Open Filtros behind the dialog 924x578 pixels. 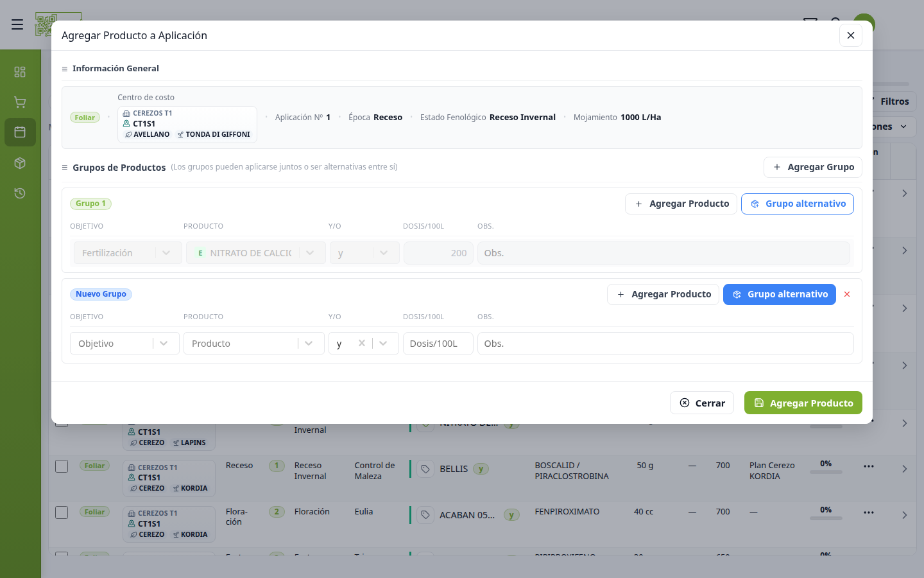pos(894,101)
